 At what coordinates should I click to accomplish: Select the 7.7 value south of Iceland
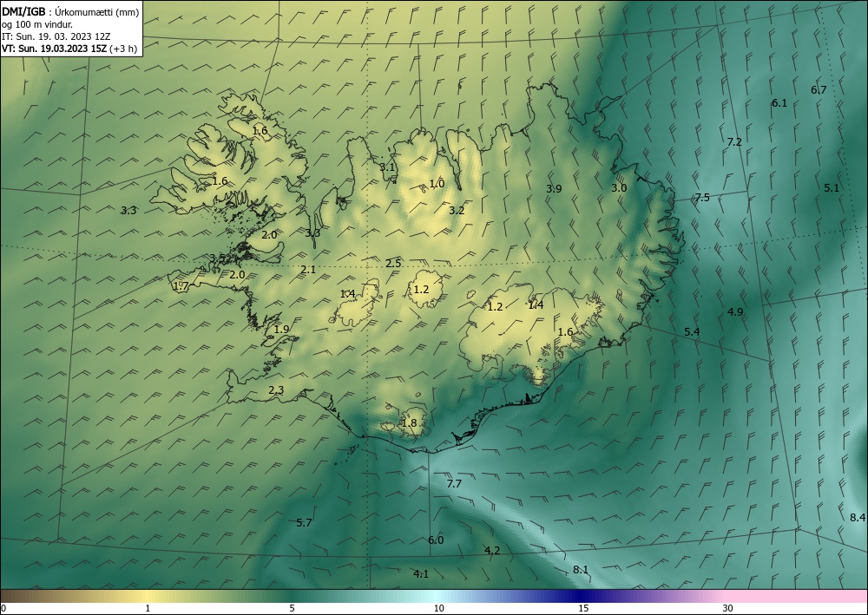pyautogui.click(x=454, y=483)
